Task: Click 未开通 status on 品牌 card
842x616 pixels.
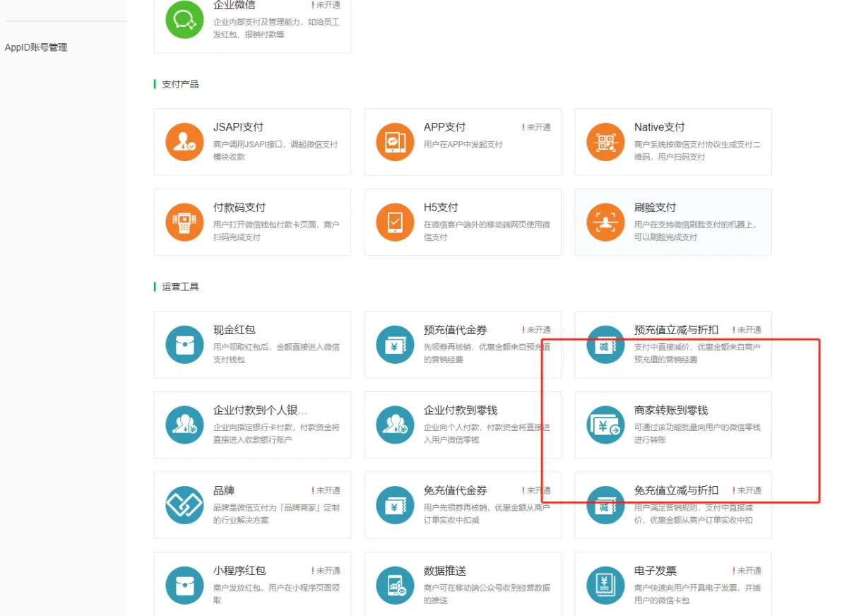Action: [326, 490]
